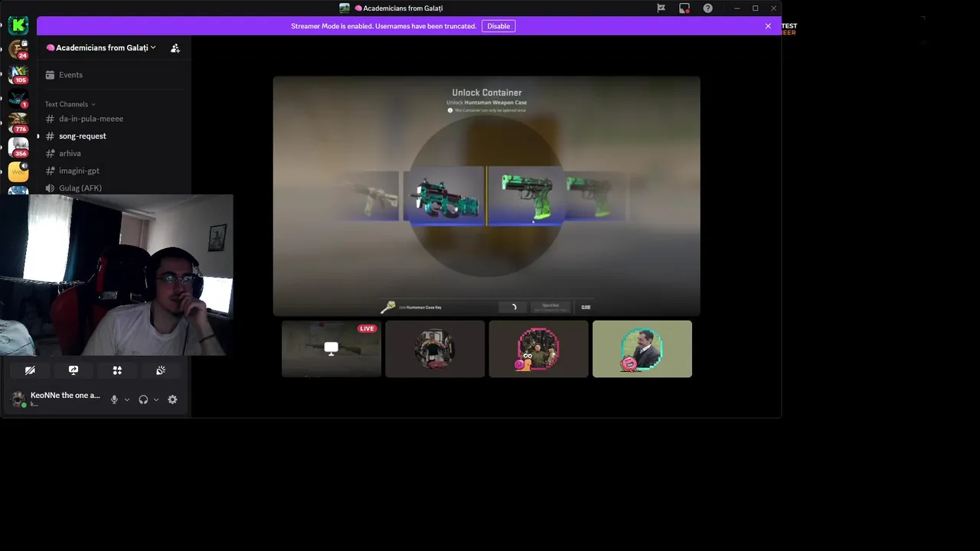Open the server with 356 notifications

(x=18, y=148)
